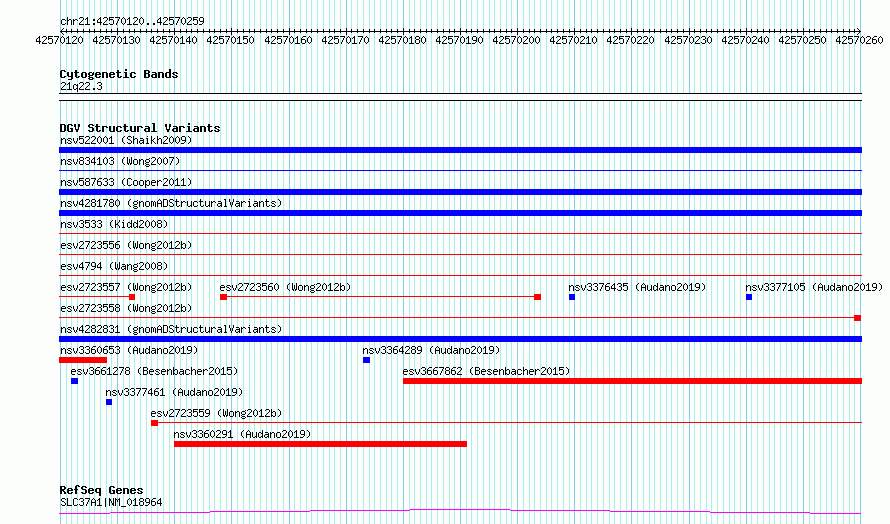Click the blue marker under nsv3377461
Screen dimensions: 890x524
(109, 402)
